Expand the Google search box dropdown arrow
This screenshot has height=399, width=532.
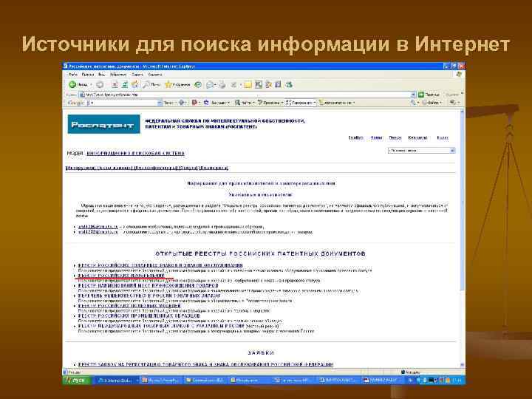tap(160, 103)
